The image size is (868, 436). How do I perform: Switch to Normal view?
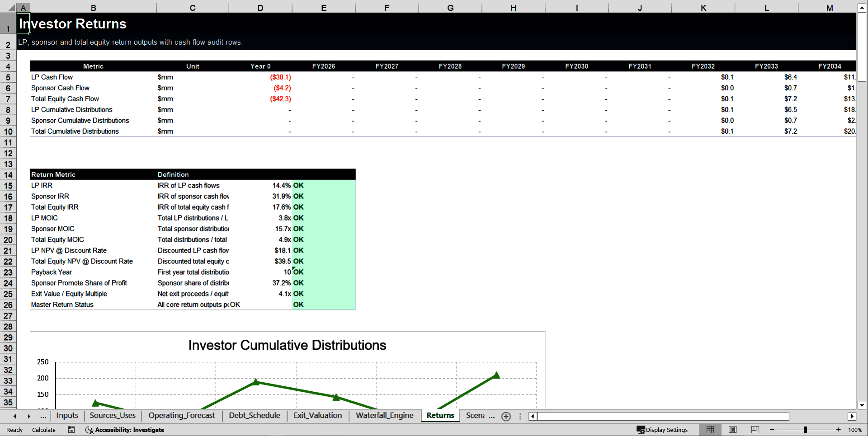tap(710, 430)
